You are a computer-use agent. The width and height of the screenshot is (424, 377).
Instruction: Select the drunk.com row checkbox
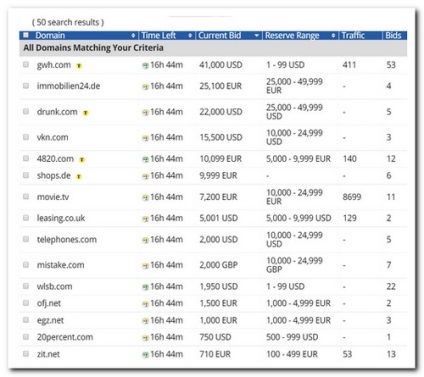click(26, 111)
